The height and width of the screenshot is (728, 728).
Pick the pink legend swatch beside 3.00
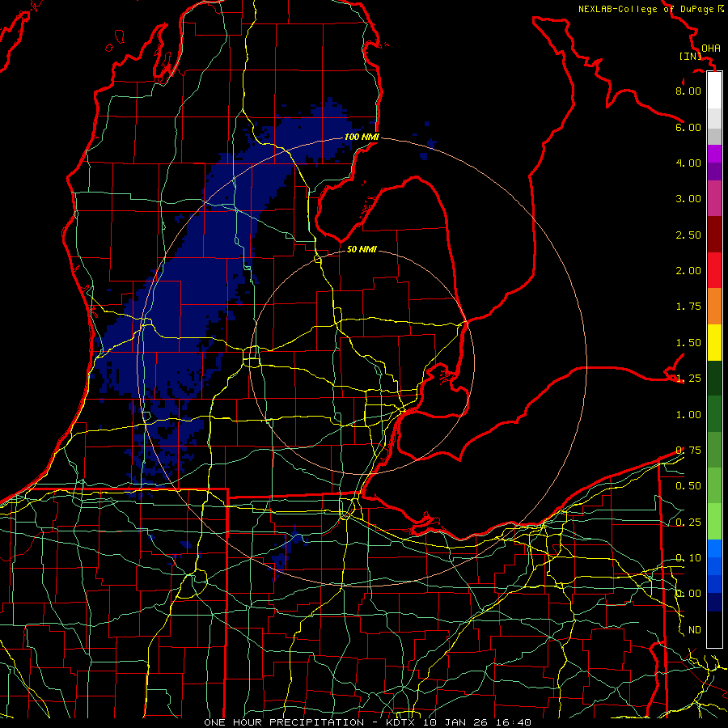point(714,198)
